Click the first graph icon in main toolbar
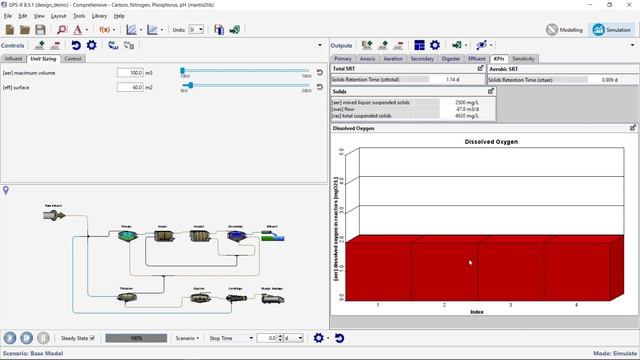 131,30
